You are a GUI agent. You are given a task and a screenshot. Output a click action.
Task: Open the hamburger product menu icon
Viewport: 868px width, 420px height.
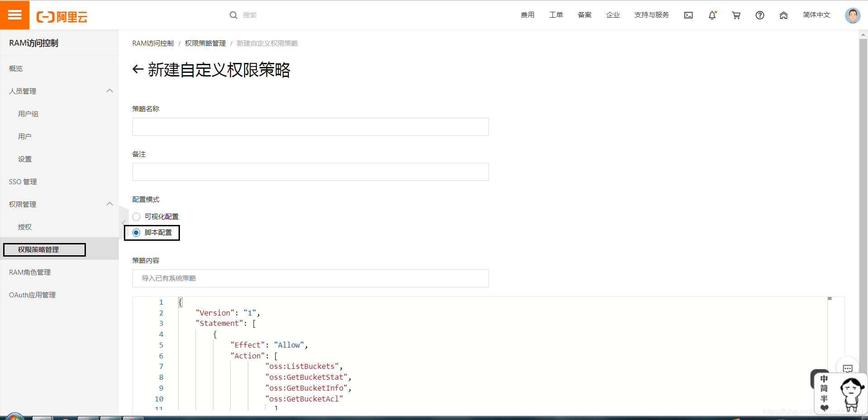15,15
